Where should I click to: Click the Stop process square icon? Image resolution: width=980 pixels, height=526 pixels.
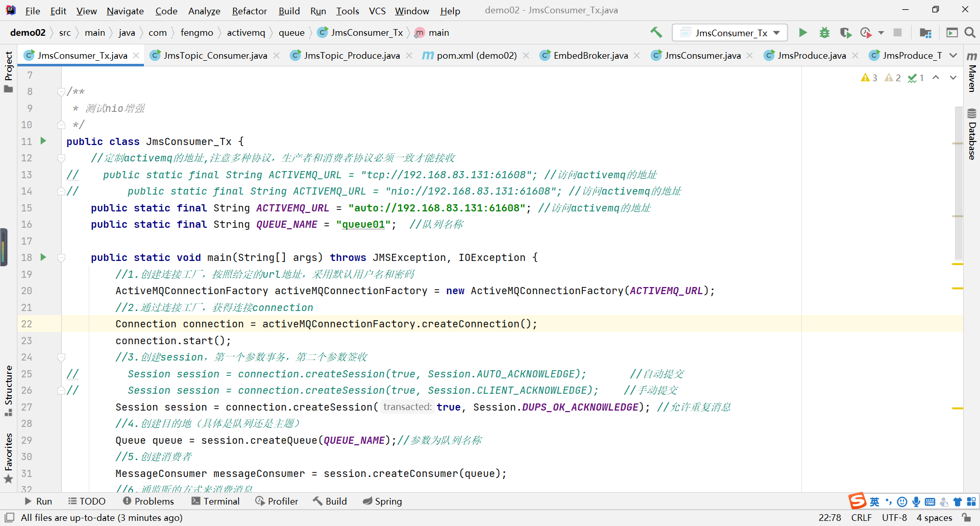pos(897,33)
